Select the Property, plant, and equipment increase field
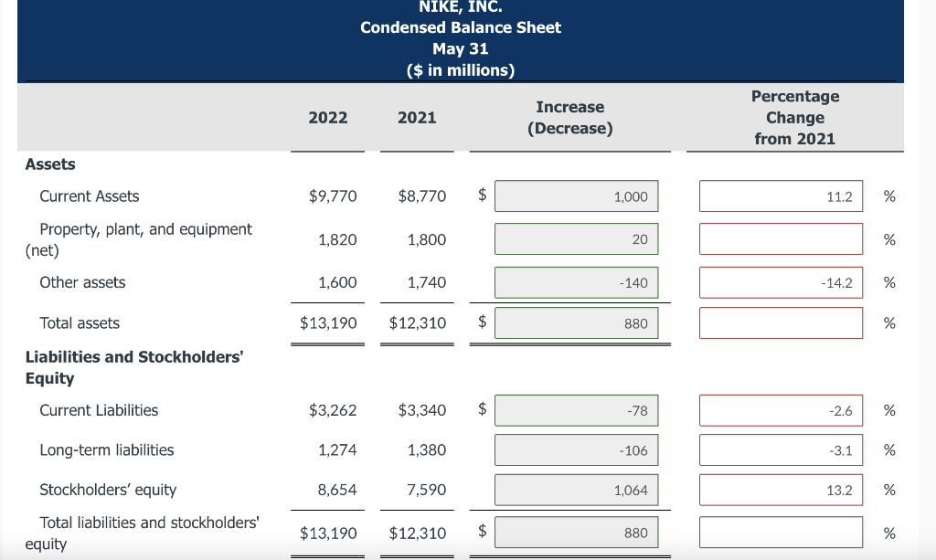 click(576, 238)
